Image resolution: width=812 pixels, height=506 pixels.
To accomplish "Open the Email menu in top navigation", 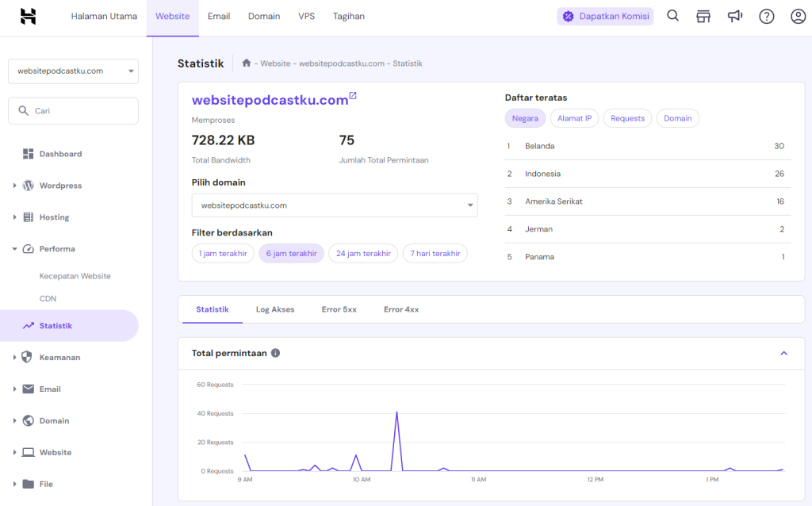I will point(219,15).
